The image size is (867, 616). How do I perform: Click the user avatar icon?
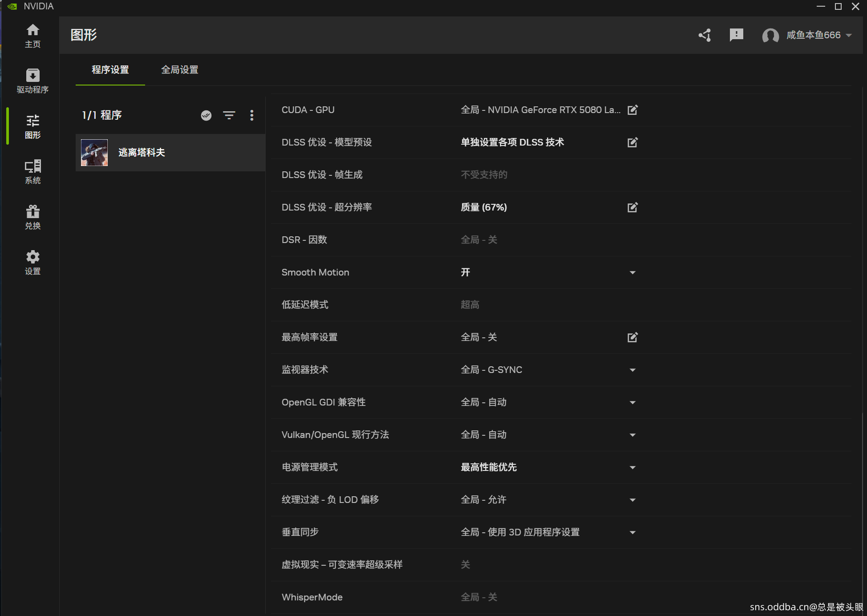770,35
